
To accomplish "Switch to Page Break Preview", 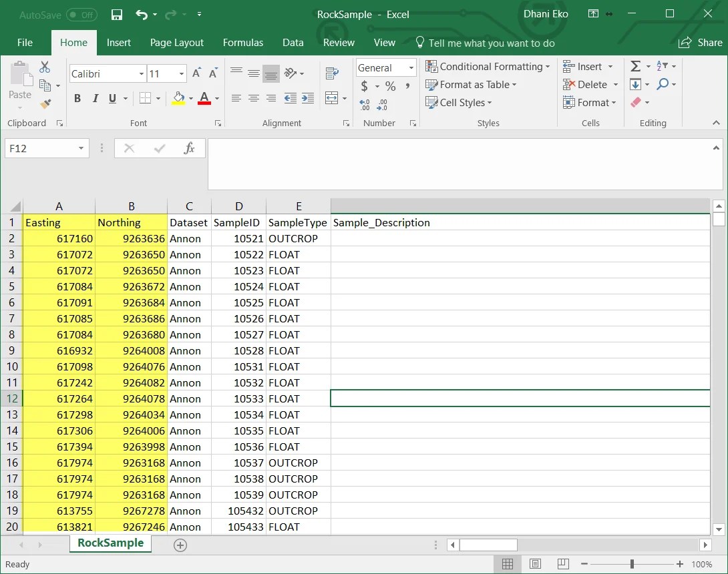I will (563, 564).
